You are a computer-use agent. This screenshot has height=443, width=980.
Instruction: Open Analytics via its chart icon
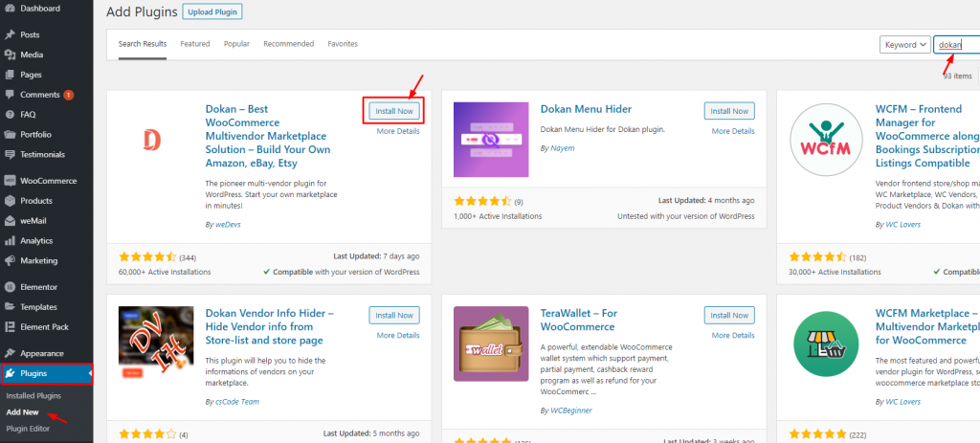coord(10,241)
